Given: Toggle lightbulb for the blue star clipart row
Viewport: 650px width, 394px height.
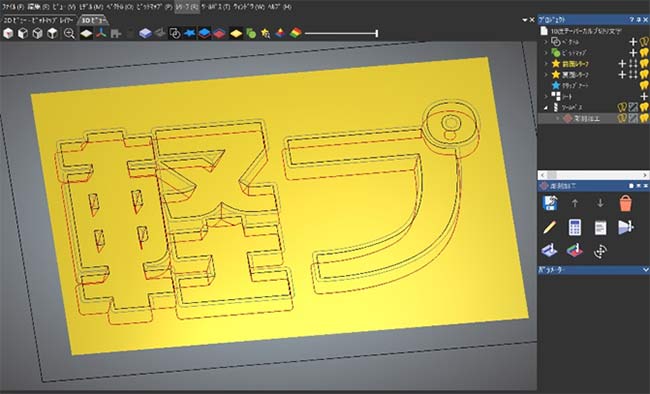Looking at the screenshot, I should point(644,85).
